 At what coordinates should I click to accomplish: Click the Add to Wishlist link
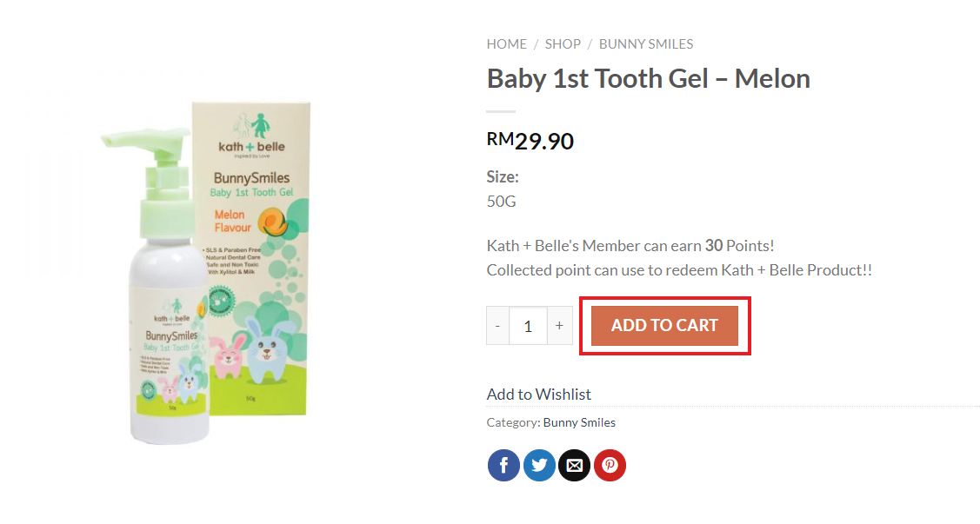(x=538, y=394)
